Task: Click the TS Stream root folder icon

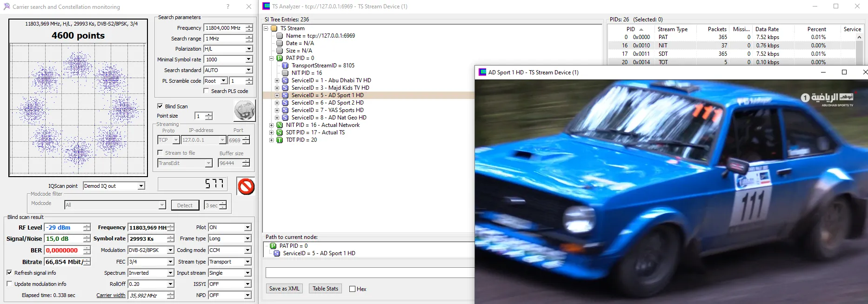Action: (274, 28)
